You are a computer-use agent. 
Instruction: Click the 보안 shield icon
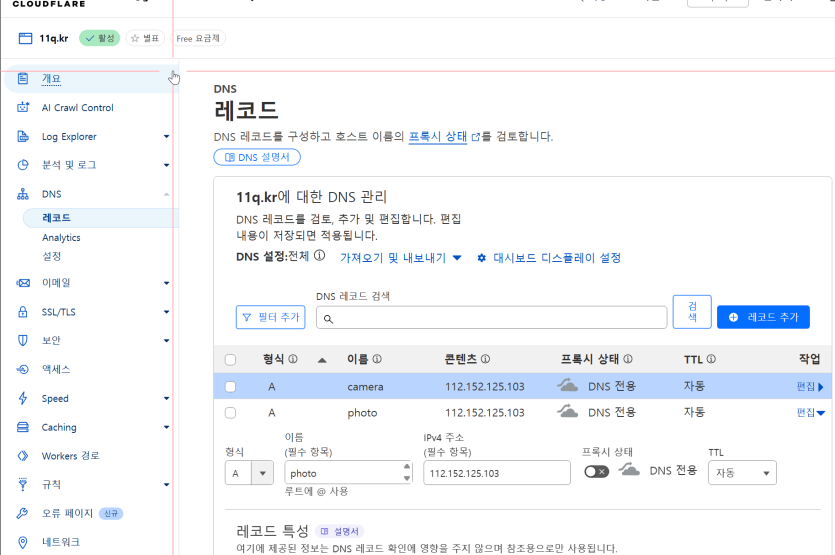23,340
